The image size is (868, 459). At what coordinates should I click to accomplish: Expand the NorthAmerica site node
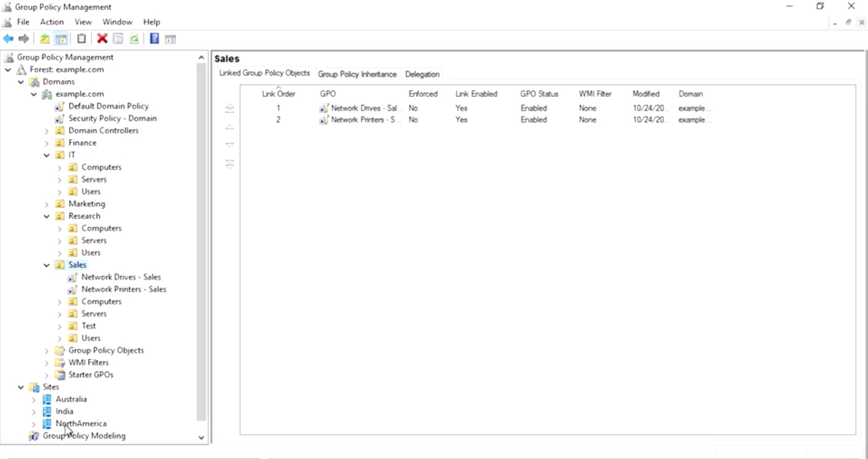[x=34, y=424]
